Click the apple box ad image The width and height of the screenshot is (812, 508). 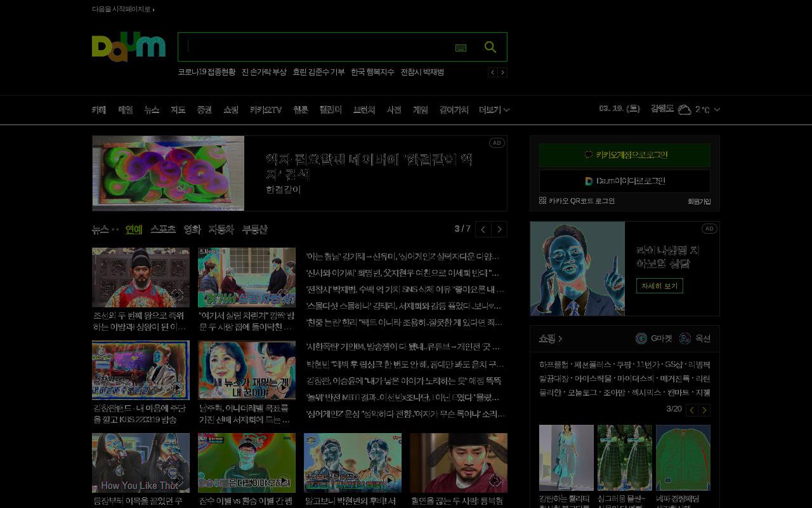[168, 173]
